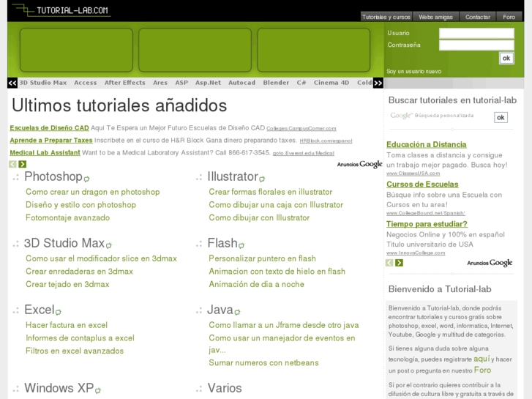Click the small icon next to Java heading
This screenshot has height=399, width=532.
point(237,312)
